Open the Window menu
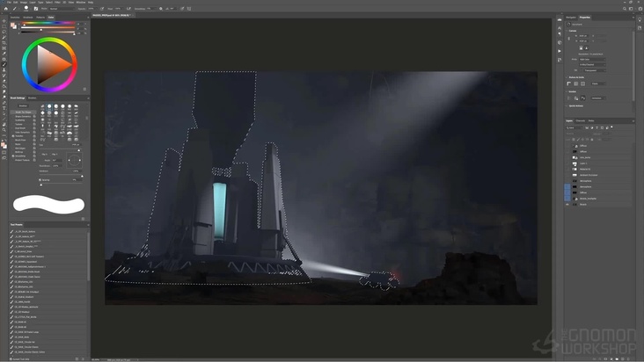Image resolution: width=644 pixels, height=362 pixels. pyautogui.click(x=81, y=2)
